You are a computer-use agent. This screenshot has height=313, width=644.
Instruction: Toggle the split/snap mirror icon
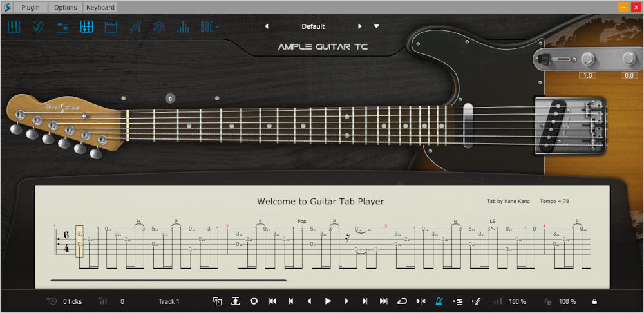pos(421,301)
